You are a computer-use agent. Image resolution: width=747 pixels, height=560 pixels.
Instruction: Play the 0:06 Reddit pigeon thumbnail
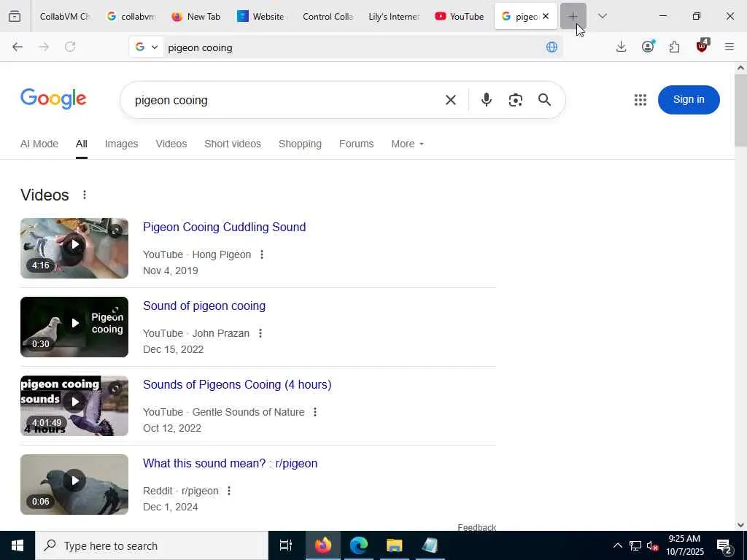(x=74, y=484)
